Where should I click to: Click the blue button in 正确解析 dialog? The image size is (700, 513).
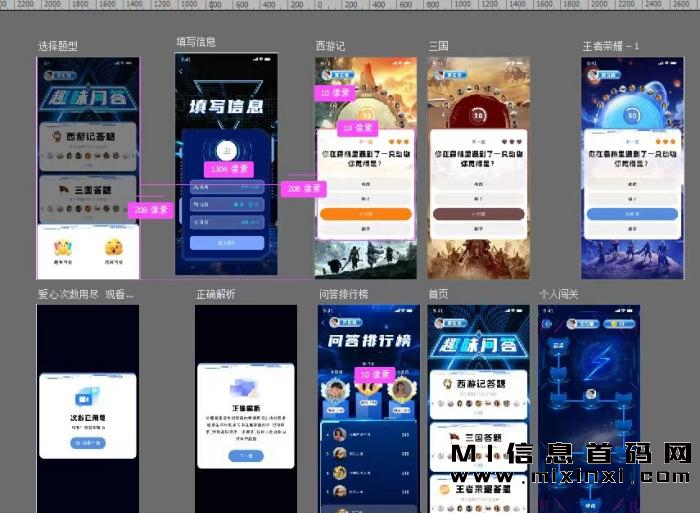click(x=246, y=456)
